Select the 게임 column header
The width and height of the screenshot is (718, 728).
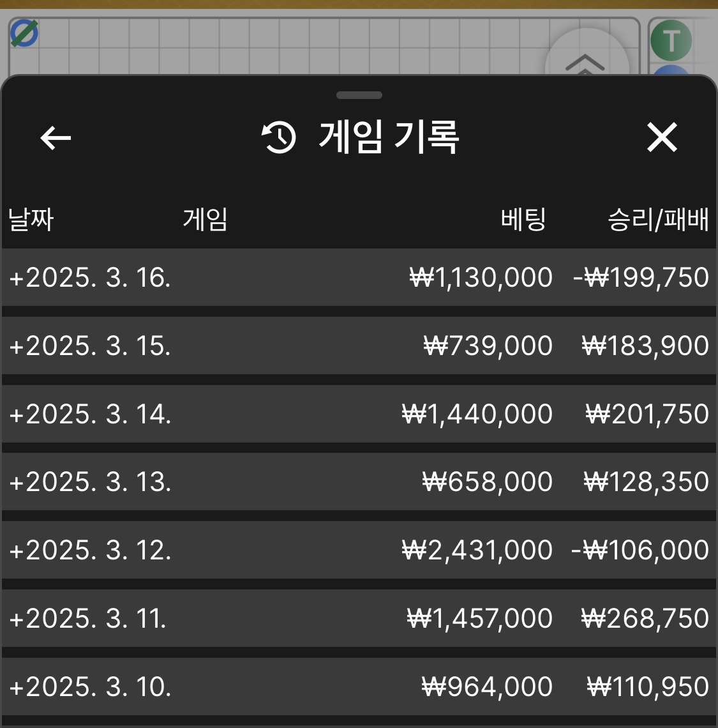(x=205, y=220)
